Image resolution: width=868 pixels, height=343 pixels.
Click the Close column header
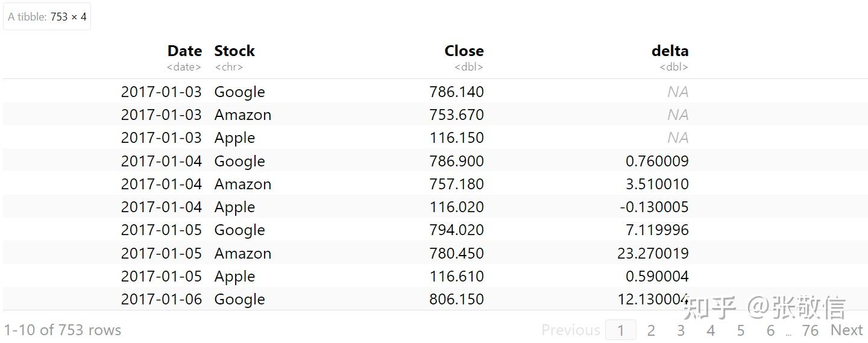[464, 51]
